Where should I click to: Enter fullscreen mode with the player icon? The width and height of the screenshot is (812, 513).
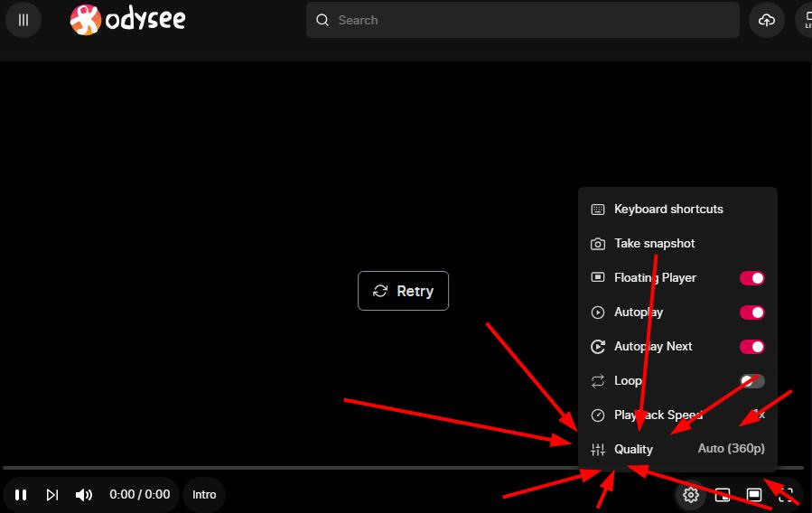pos(786,495)
